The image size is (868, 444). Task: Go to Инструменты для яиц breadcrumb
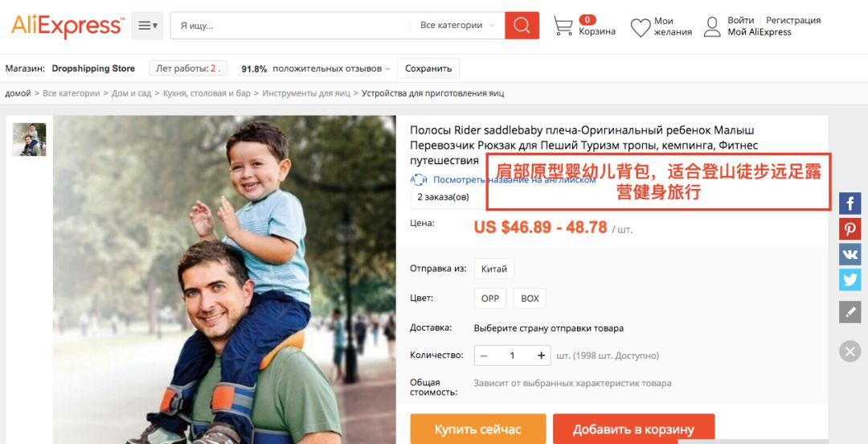(x=306, y=93)
